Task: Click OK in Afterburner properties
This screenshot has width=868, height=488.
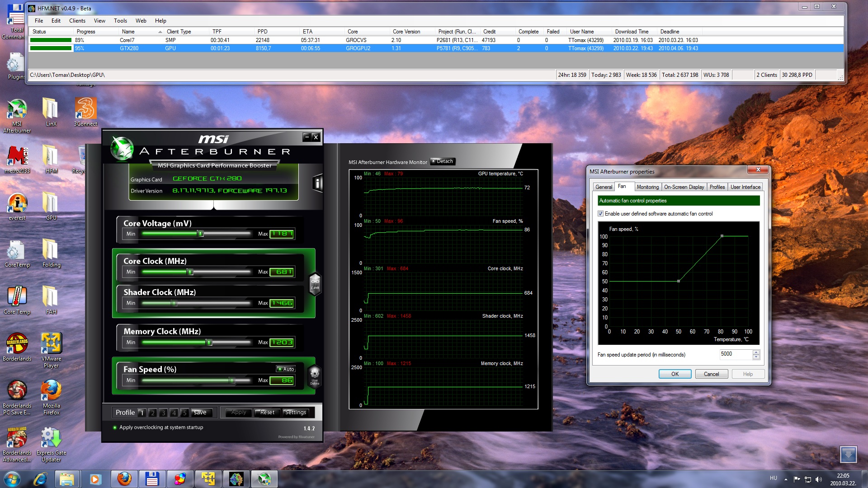Action: (x=675, y=374)
